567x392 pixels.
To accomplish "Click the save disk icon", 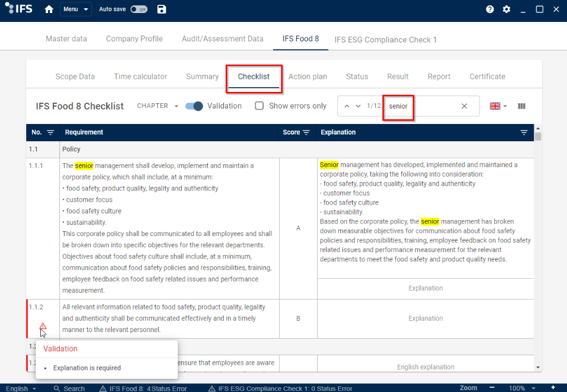I will 161,9.
